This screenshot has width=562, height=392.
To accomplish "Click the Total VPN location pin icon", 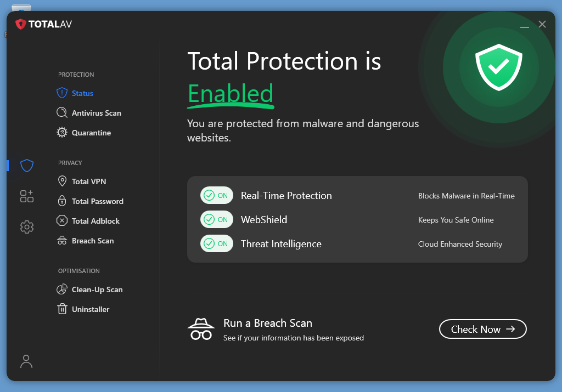I will tap(62, 181).
